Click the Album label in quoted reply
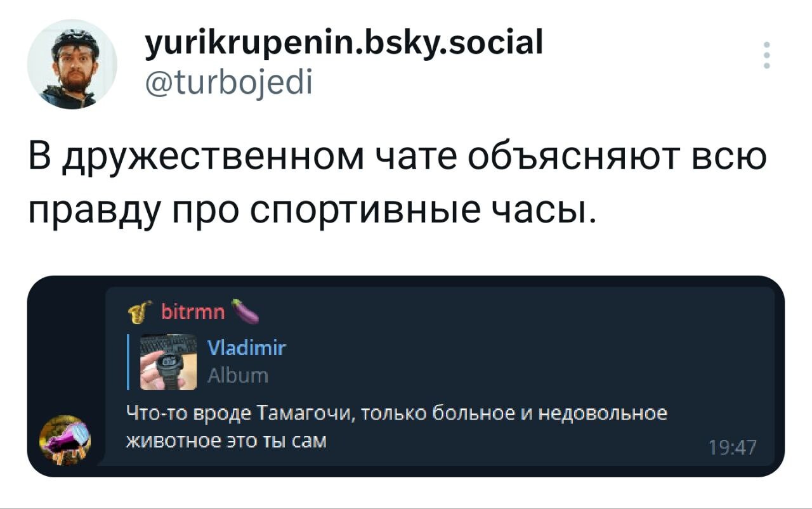This screenshot has width=812, height=509. [x=239, y=375]
